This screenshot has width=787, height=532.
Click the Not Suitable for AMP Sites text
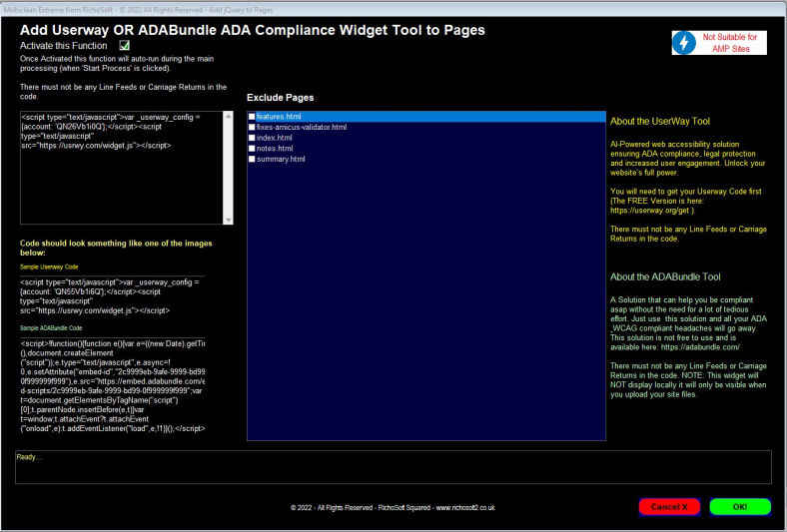point(730,43)
